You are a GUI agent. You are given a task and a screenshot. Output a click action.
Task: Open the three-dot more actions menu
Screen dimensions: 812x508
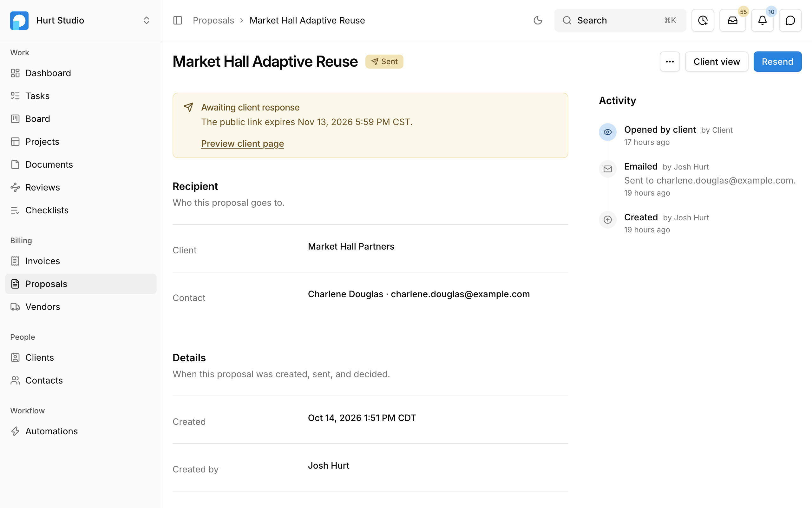pyautogui.click(x=670, y=62)
